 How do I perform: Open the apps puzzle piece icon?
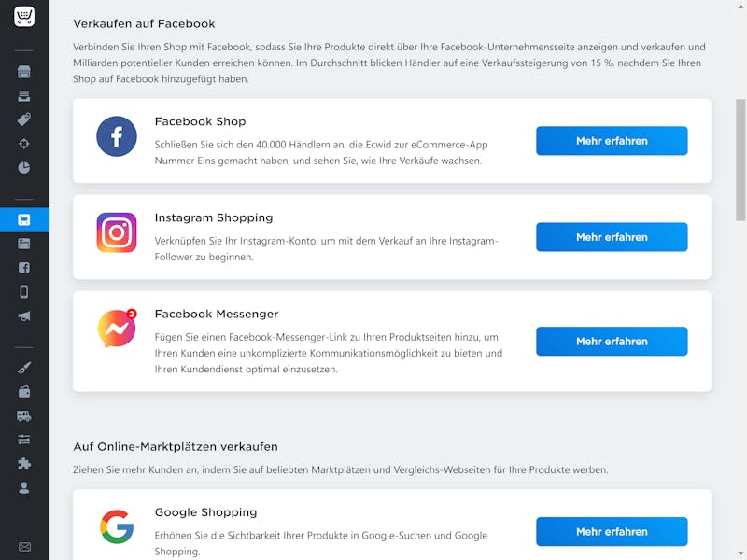(24, 464)
